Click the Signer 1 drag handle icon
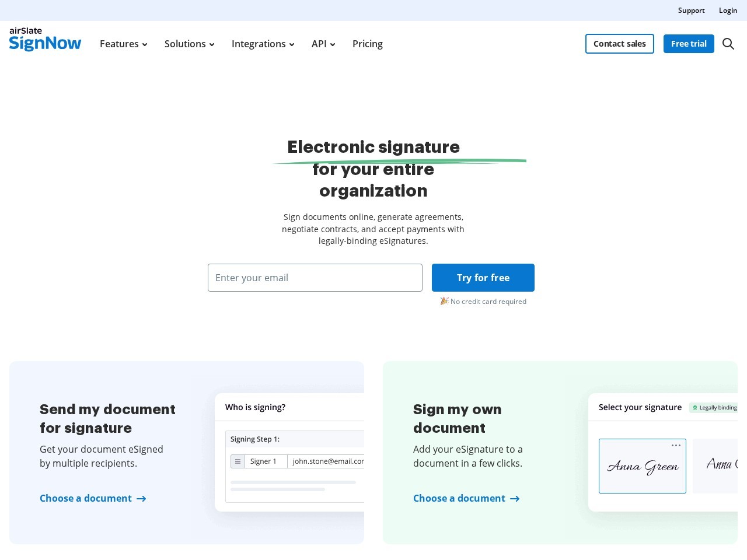747x560 pixels. 238,461
